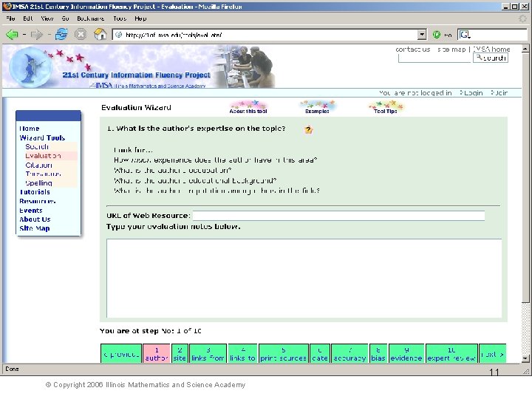Screen dimensions: 532x399
Task: Open the Help menu
Action: pos(140,18)
